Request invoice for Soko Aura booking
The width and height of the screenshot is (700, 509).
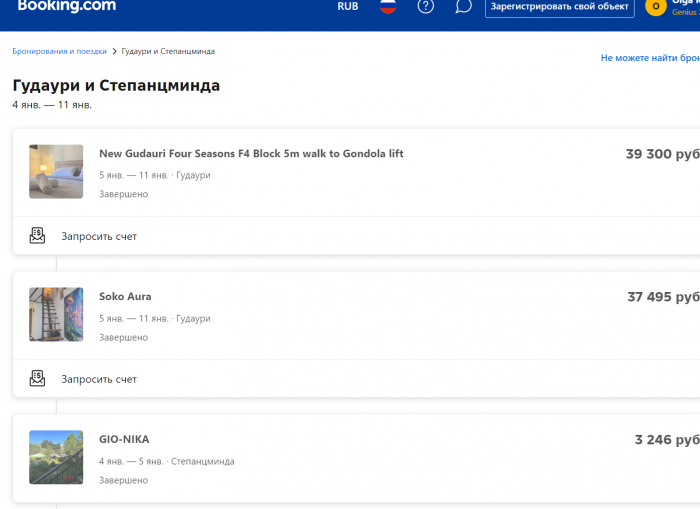[x=99, y=380]
